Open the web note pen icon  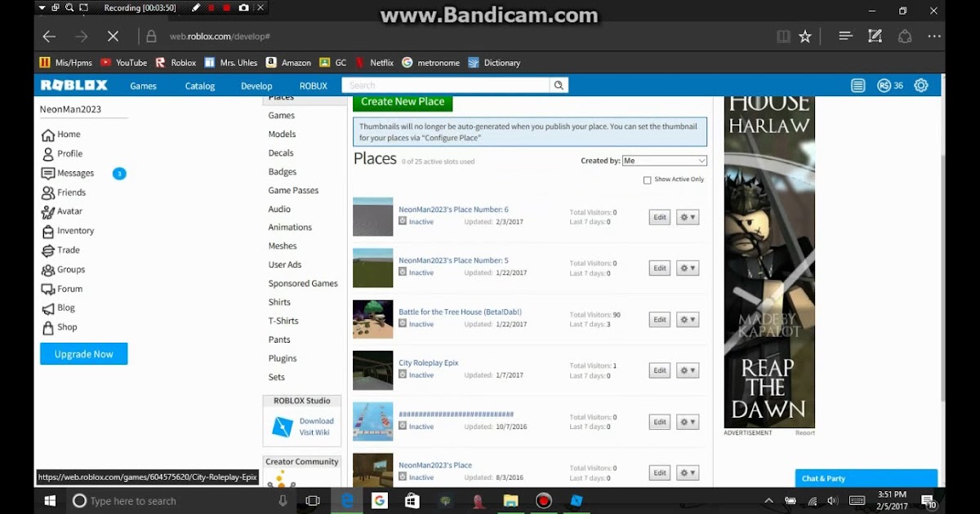(x=875, y=36)
